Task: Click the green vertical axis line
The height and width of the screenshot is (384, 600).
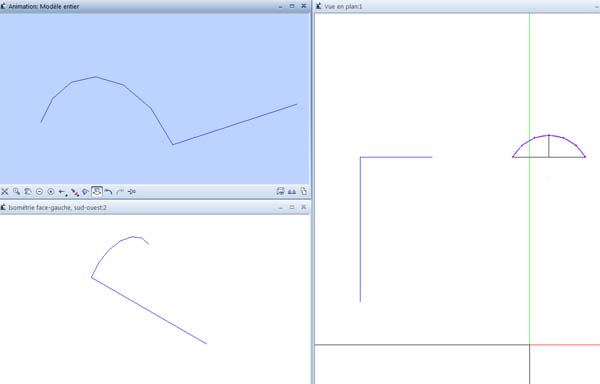Action: pyautogui.click(x=530, y=76)
